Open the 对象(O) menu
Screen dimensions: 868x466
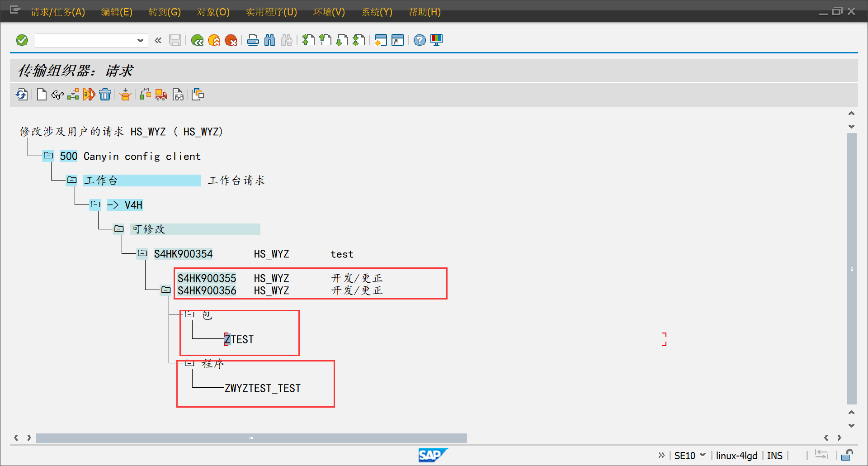click(213, 12)
